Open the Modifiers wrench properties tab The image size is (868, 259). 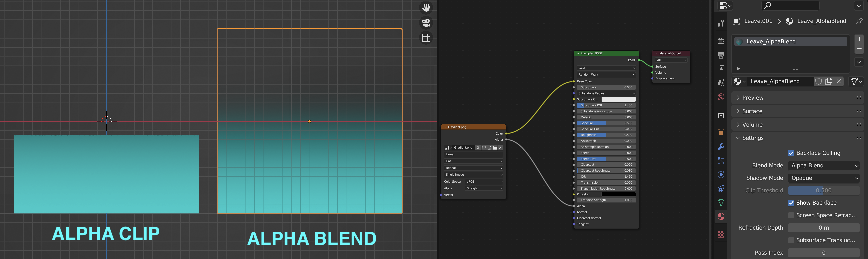coord(721,147)
